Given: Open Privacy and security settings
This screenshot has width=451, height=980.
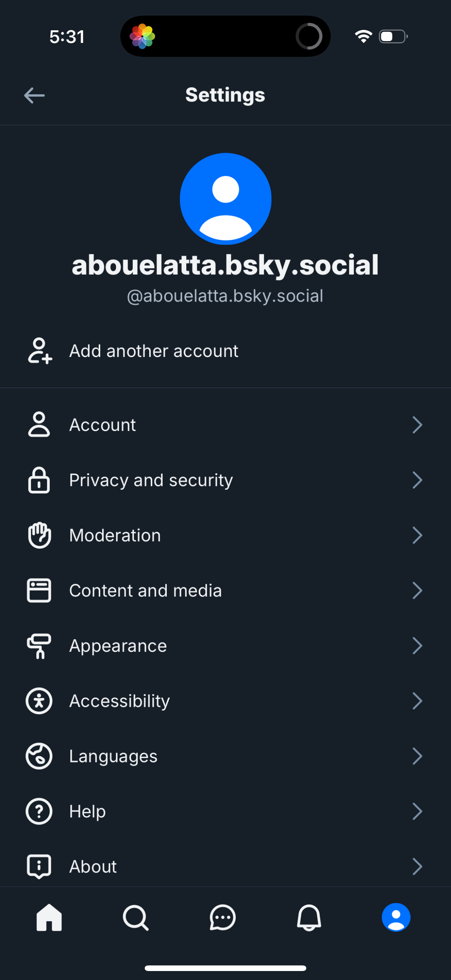Looking at the screenshot, I should coord(225,480).
